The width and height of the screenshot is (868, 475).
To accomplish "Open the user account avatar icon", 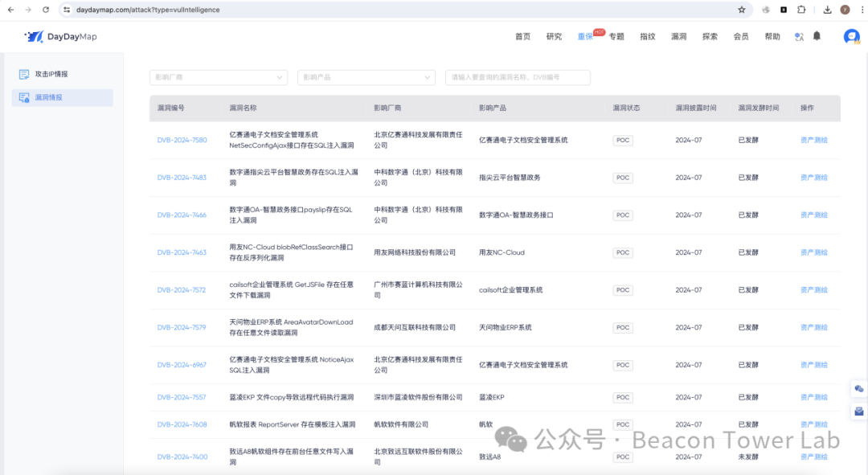I will [x=851, y=36].
